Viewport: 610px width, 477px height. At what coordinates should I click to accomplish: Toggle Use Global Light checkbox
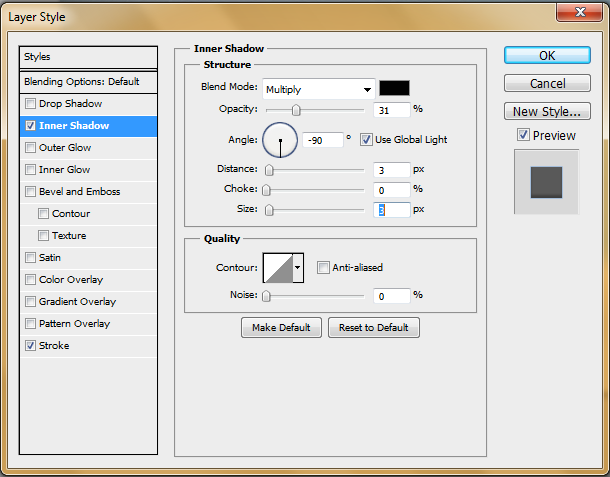tap(366, 139)
